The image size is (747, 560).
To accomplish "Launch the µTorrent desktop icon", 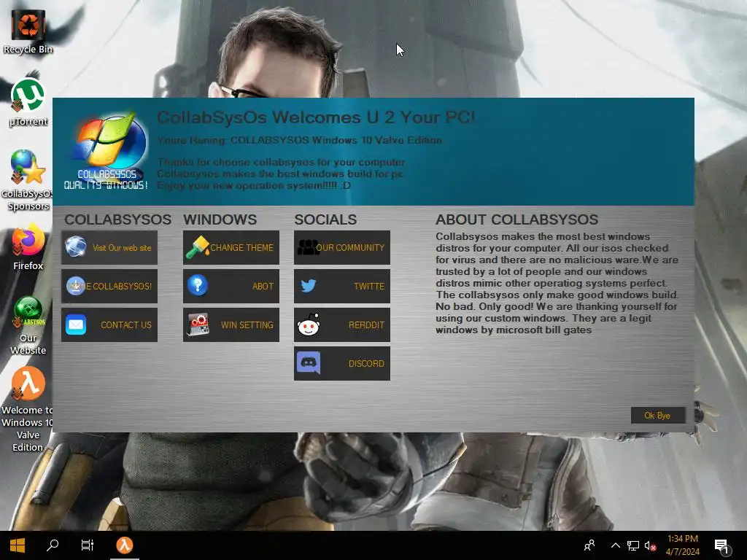I will [x=28, y=103].
